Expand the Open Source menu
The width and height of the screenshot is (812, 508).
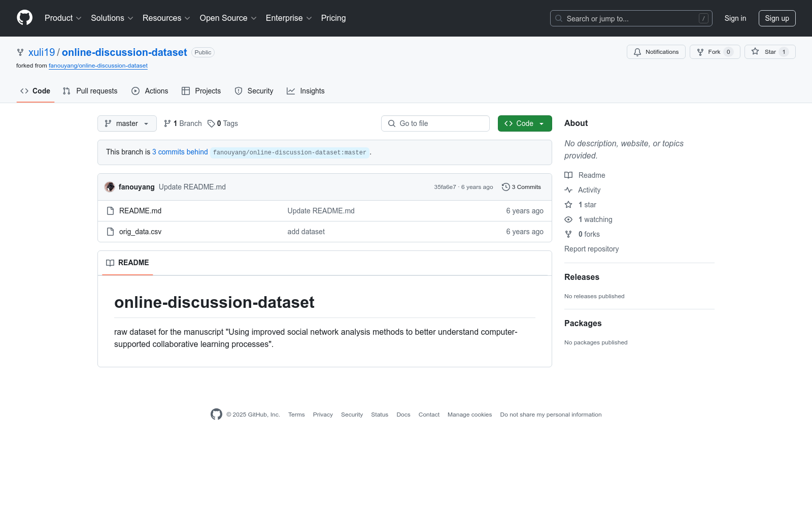point(228,18)
